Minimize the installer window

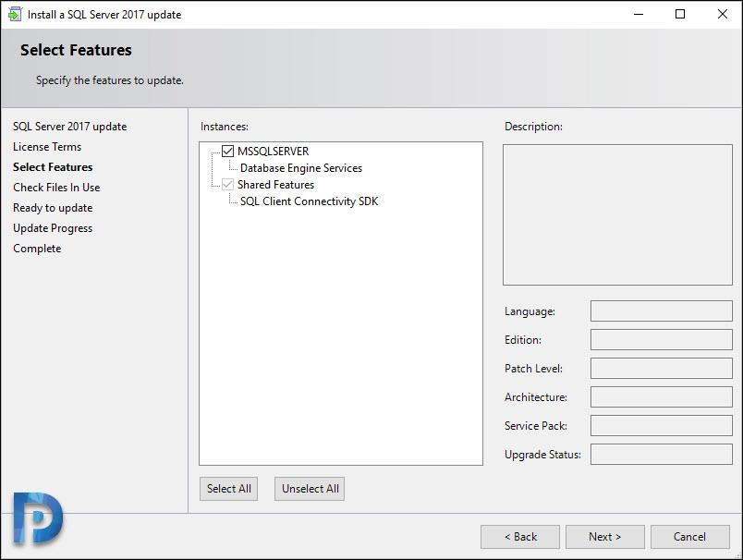click(639, 14)
